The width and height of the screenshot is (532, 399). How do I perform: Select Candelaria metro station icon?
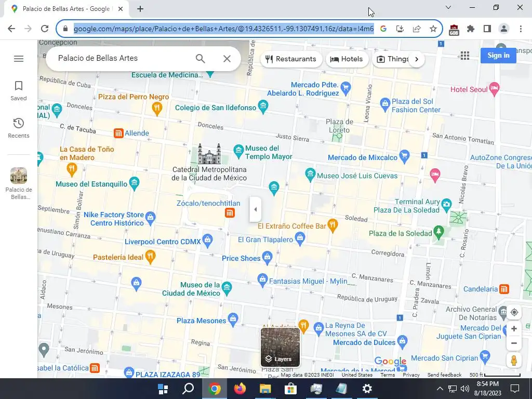coord(504,289)
